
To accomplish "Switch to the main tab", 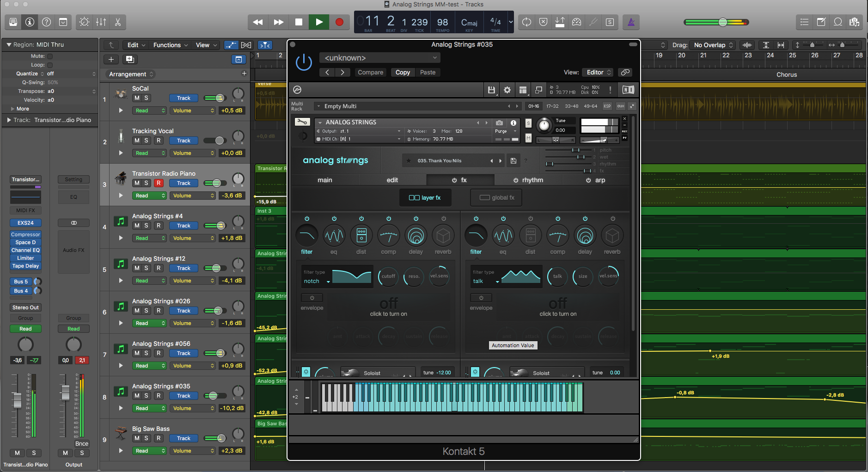I will tap(325, 180).
